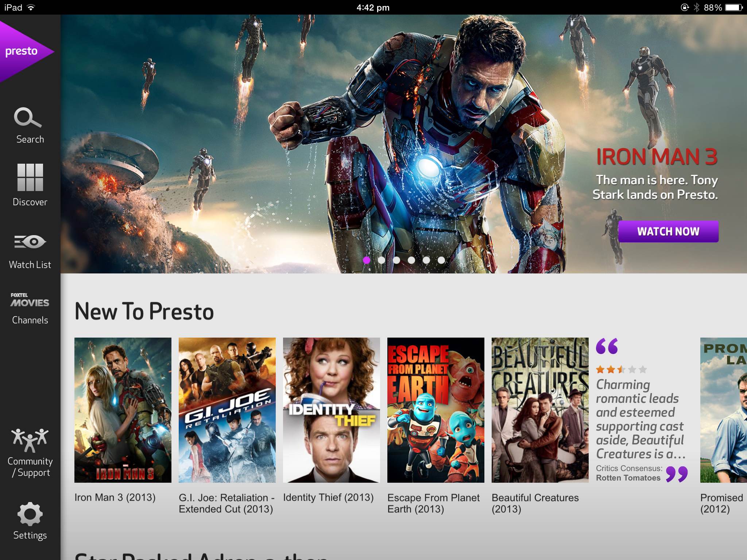The image size is (747, 560).
Task: Select the third carousel dot
Action: [396, 260]
